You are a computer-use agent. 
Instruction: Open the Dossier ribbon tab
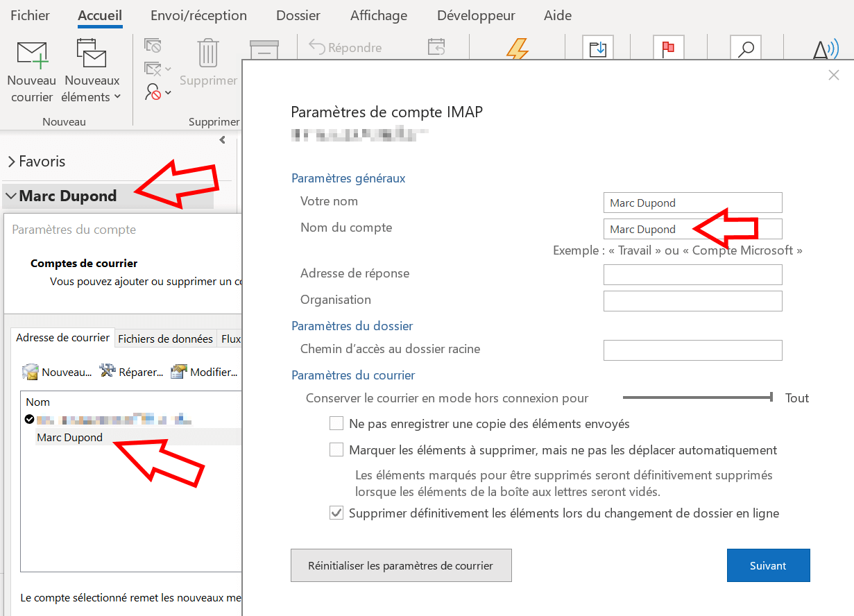coord(298,15)
